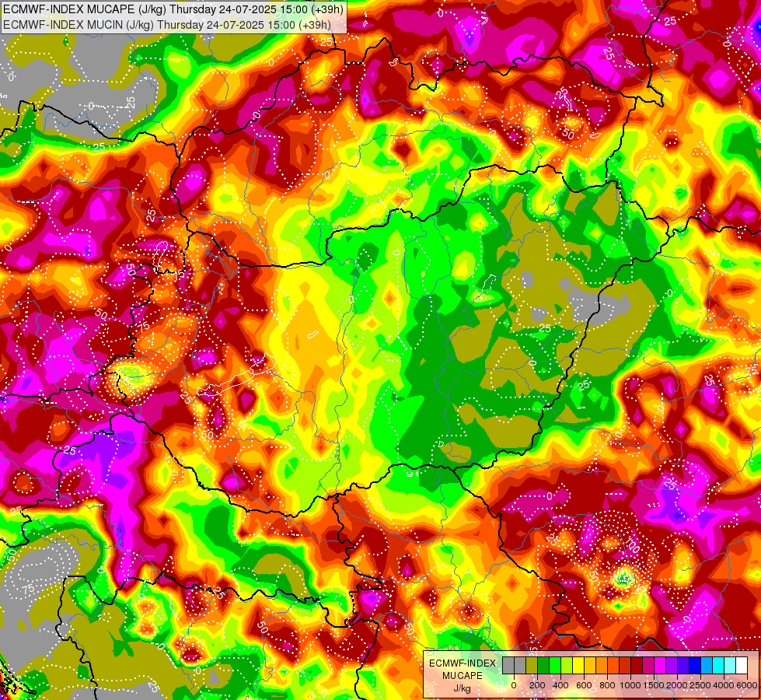Viewport: 761px width, 700px height.
Task: Click the legend scale value 1000
Action: click(x=630, y=685)
